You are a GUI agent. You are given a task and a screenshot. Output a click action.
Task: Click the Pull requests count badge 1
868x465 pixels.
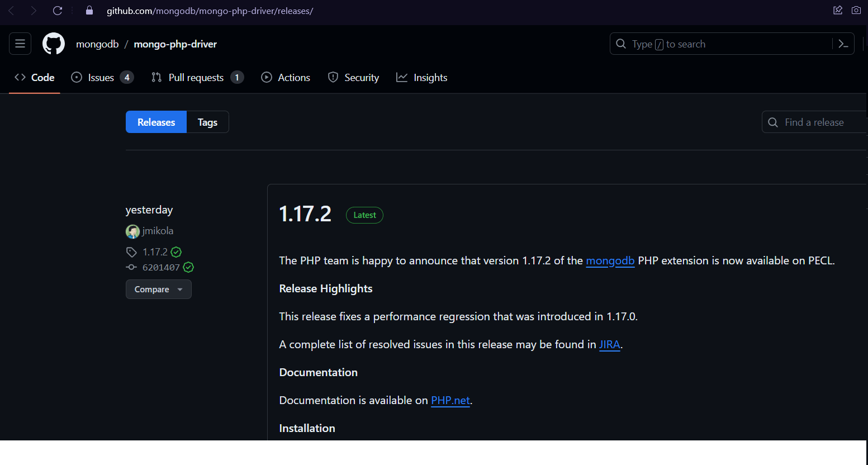pyautogui.click(x=237, y=78)
